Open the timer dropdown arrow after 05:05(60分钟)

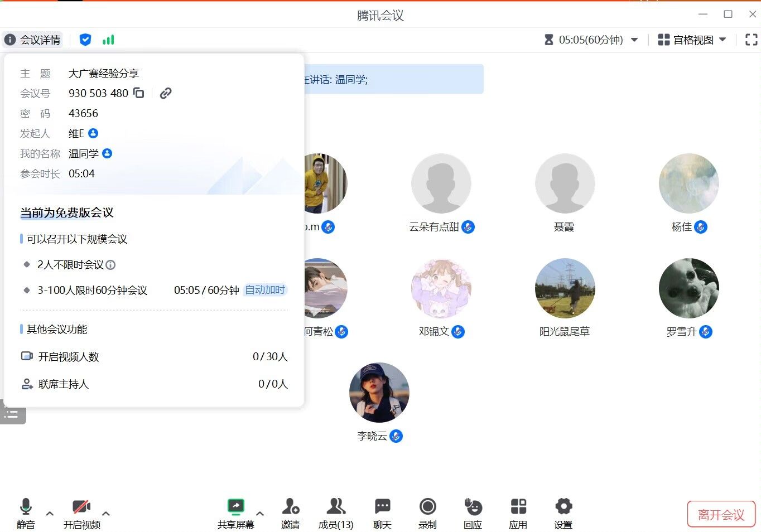point(634,40)
